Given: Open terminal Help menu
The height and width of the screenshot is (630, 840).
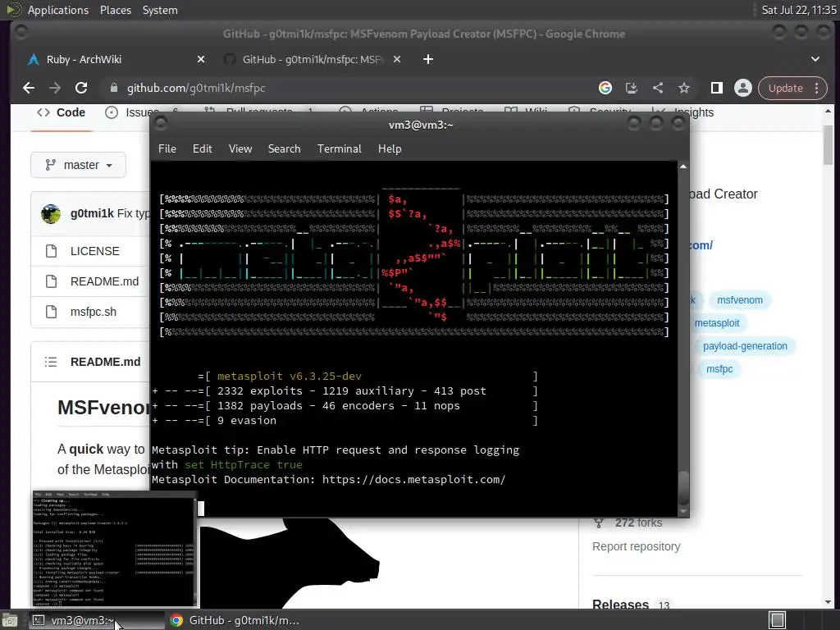Looking at the screenshot, I should coord(390,149).
